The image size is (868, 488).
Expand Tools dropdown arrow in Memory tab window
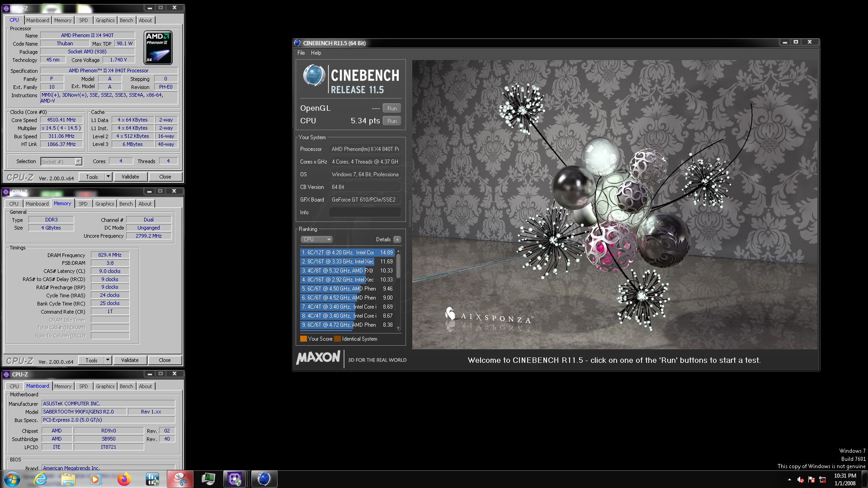click(x=108, y=360)
